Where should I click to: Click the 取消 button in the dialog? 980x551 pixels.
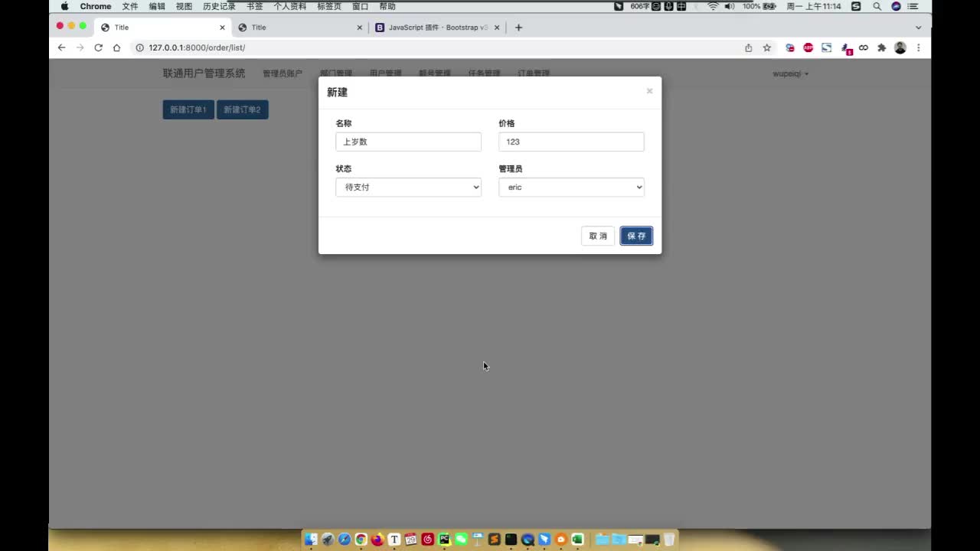[598, 236]
